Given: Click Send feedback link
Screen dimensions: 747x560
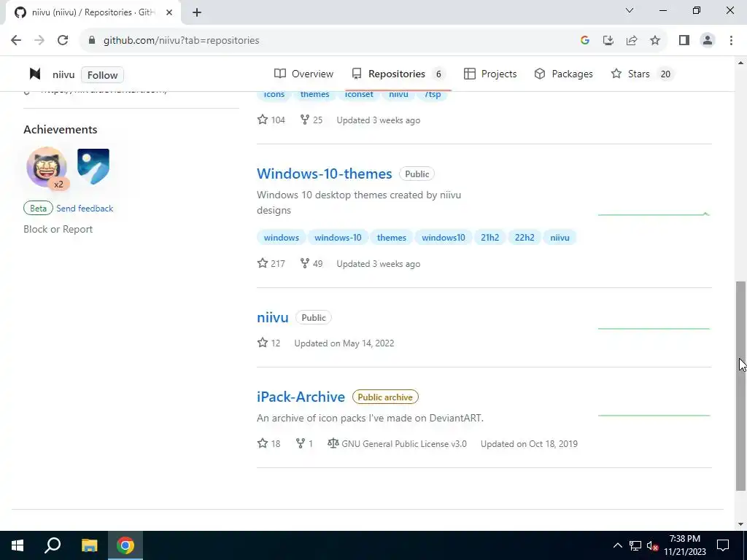Looking at the screenshot, I should click(85, 208).
